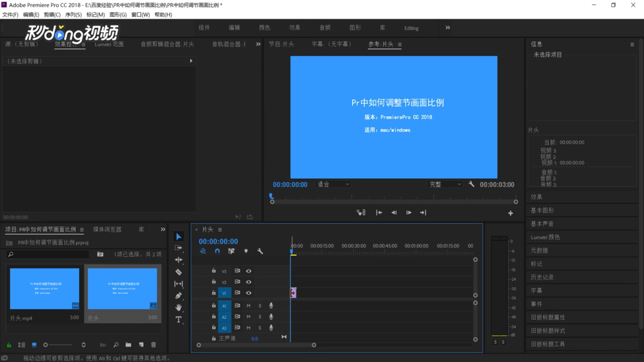This screenshot has width=644, height=362.
Task: Switch Project panel to Icon view
Action: tap(34, 345)
